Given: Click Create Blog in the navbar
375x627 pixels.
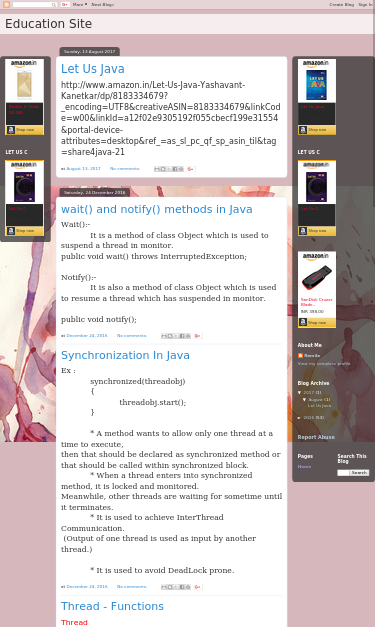Looking at the screenshot, I should (341, 4).
